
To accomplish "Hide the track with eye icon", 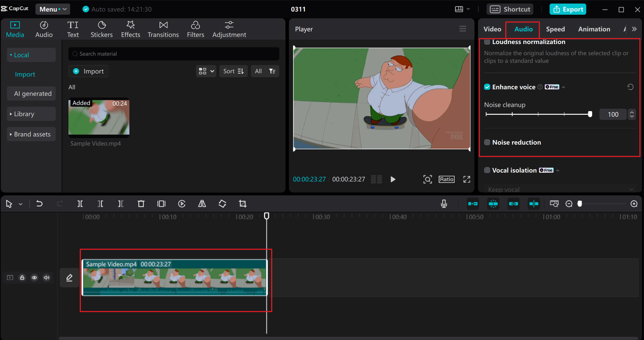I will tap(34, 278).
